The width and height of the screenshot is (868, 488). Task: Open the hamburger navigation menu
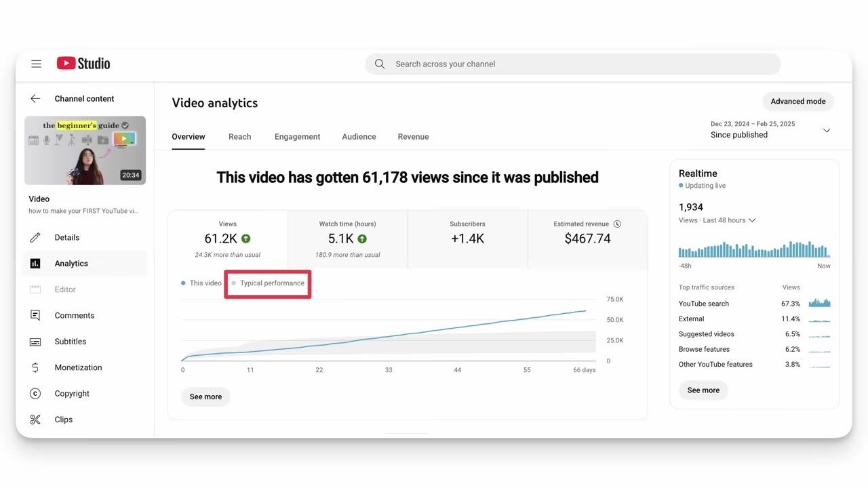(x=36, y=64)
